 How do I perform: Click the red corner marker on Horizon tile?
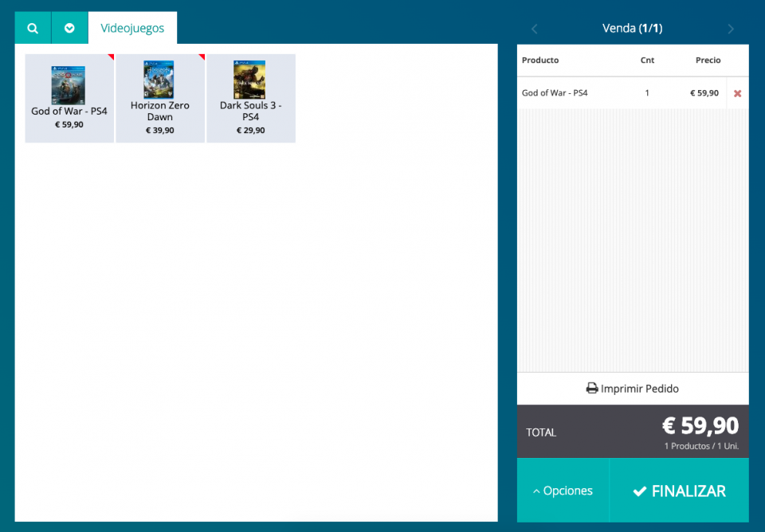coord(202,57)
